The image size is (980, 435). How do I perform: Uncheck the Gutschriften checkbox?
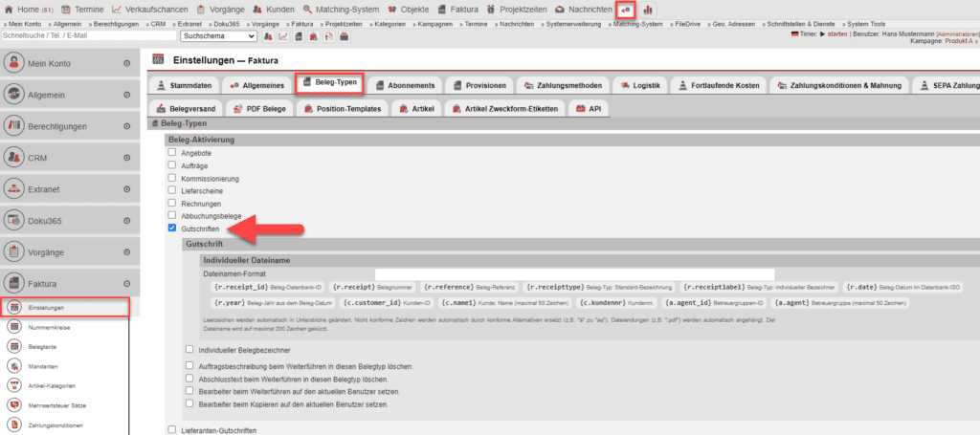click(x=172, y=228)
